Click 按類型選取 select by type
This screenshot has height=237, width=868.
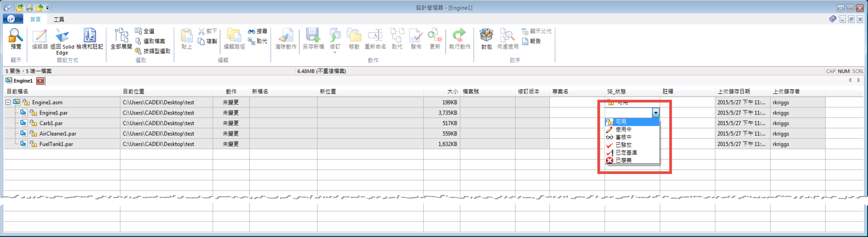click(153, 51)
